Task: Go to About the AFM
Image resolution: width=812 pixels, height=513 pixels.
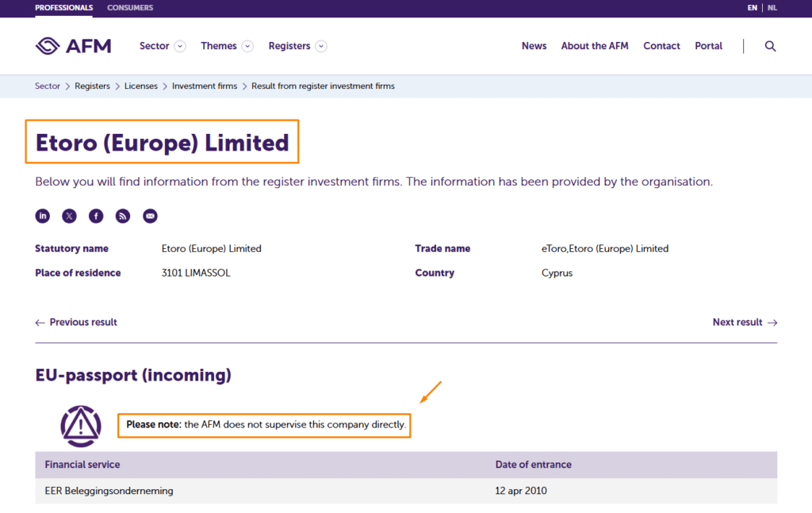Action: tap(595, 46)
